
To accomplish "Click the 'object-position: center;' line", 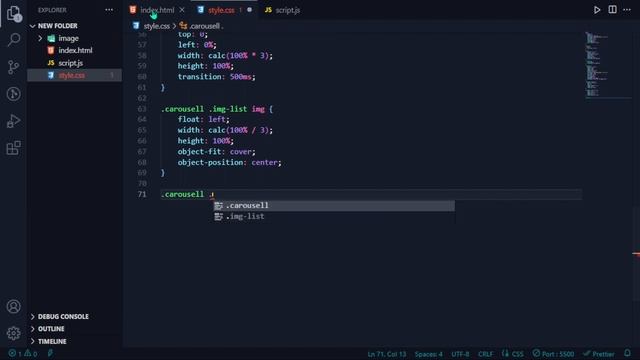I will click(229, 162).
